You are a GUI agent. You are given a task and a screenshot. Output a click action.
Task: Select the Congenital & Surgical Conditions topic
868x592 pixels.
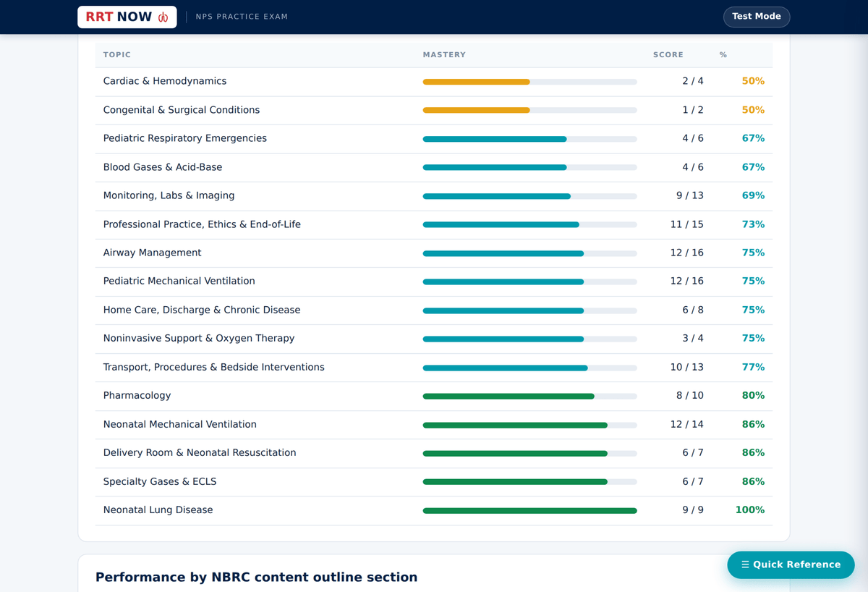coord(182,110)
